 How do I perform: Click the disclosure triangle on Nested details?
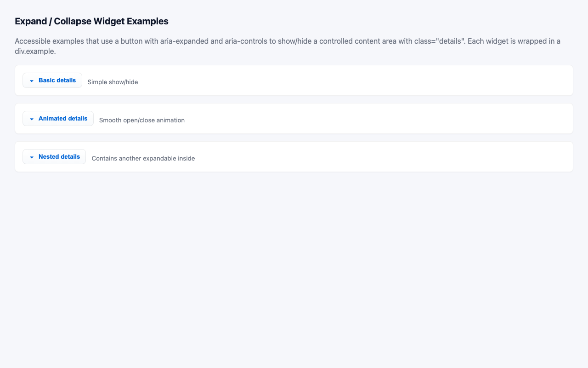31,157
